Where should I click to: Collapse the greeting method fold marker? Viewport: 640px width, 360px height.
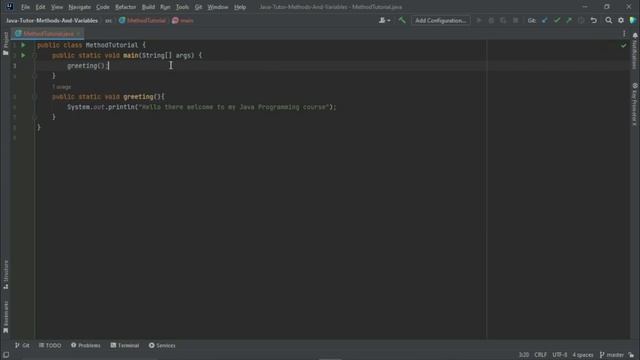point(35,97)
